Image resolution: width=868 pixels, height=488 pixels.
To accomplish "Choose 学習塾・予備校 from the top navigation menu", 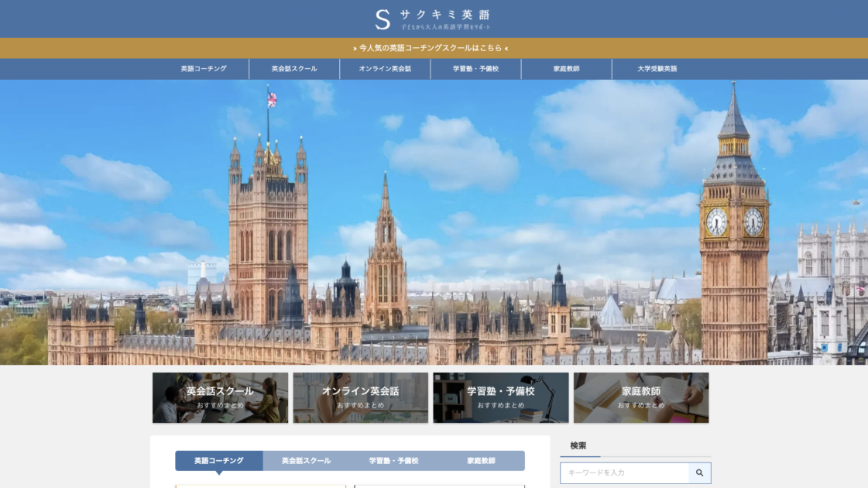I will [475, 69].
